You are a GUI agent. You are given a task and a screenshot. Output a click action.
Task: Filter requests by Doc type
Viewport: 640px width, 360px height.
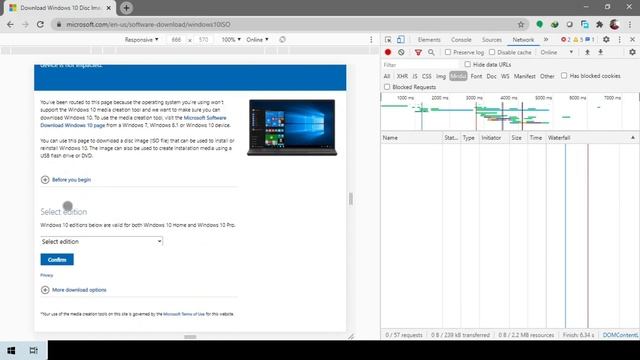coord(491,76)
